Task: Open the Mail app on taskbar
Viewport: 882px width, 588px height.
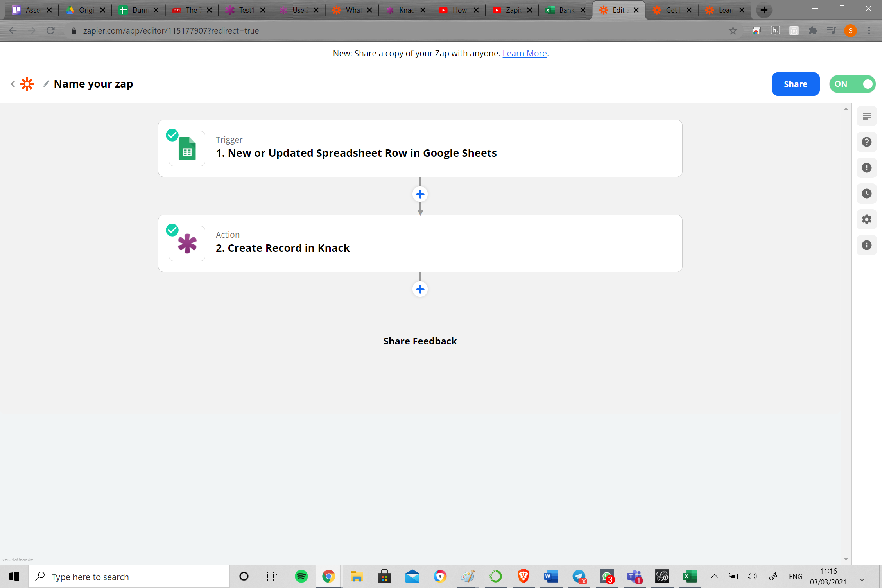Action: point(412,576)
